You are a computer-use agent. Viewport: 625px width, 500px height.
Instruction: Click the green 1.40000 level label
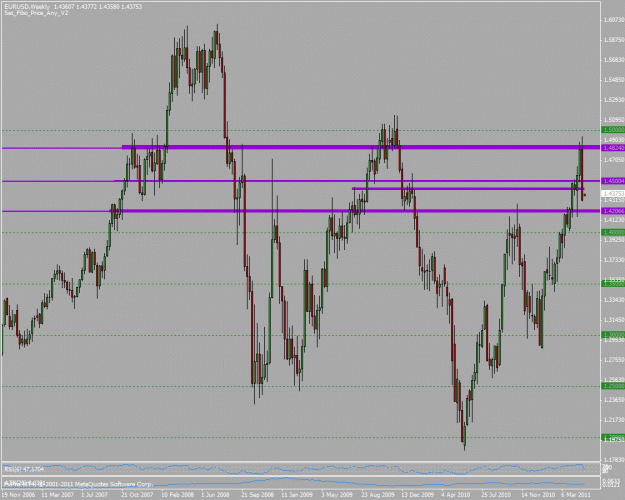tap(613, 232)
